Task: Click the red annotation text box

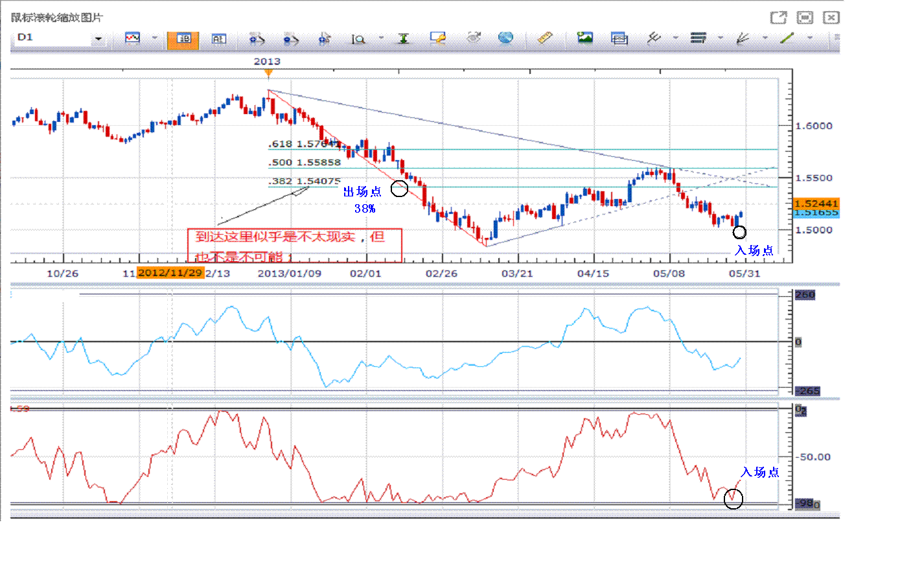Action: click(x=295, y=246)
